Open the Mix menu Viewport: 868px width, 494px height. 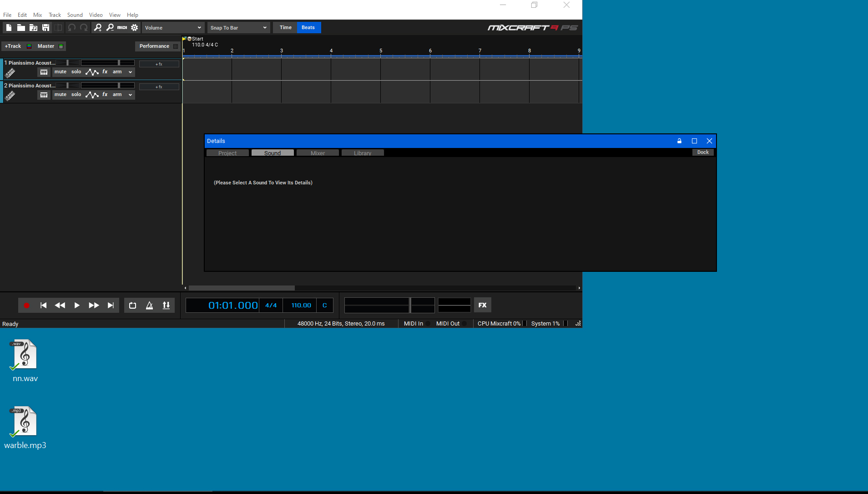[38, 15]
